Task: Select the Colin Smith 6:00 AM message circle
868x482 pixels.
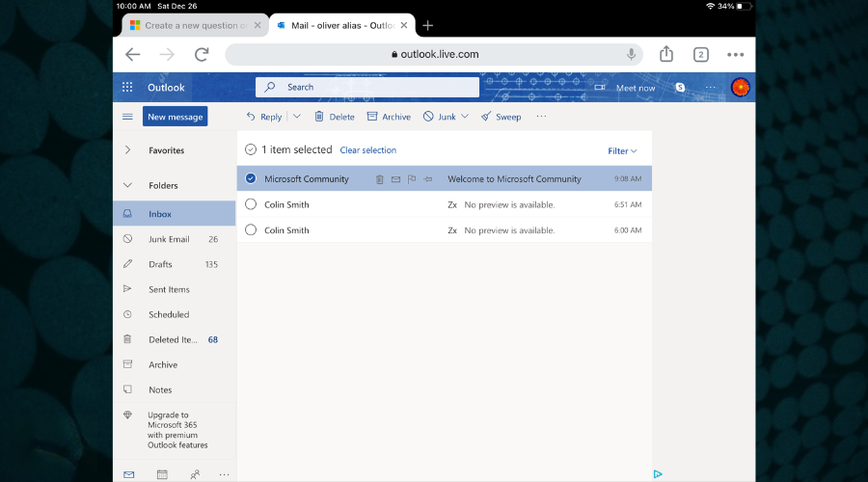Action: tap(251, 229)
